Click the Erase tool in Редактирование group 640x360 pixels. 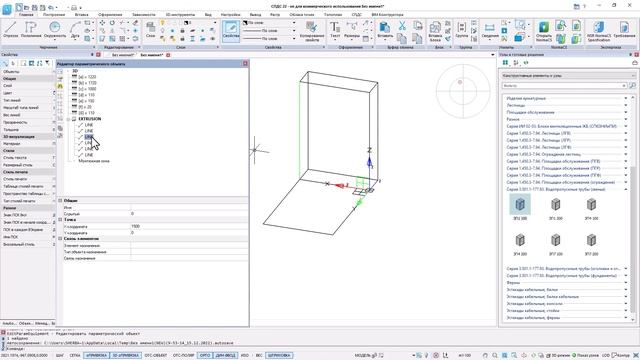click(135, 23)
